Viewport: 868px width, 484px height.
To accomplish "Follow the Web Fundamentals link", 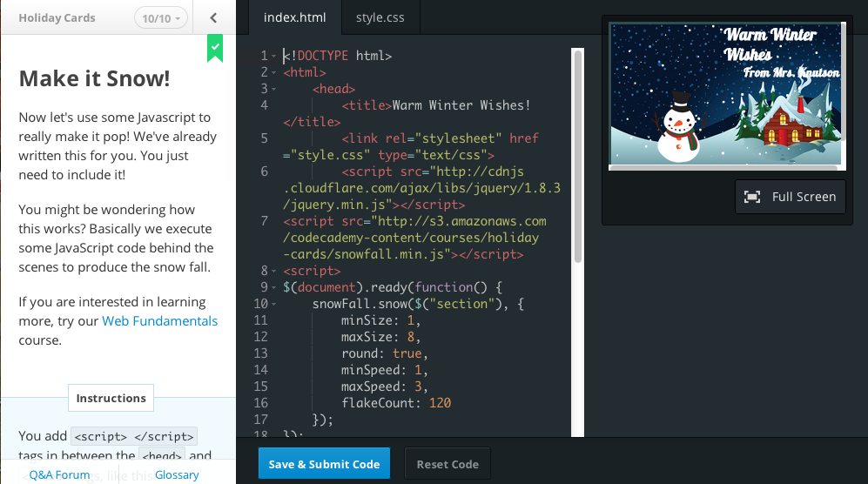I will pos(160,321).
